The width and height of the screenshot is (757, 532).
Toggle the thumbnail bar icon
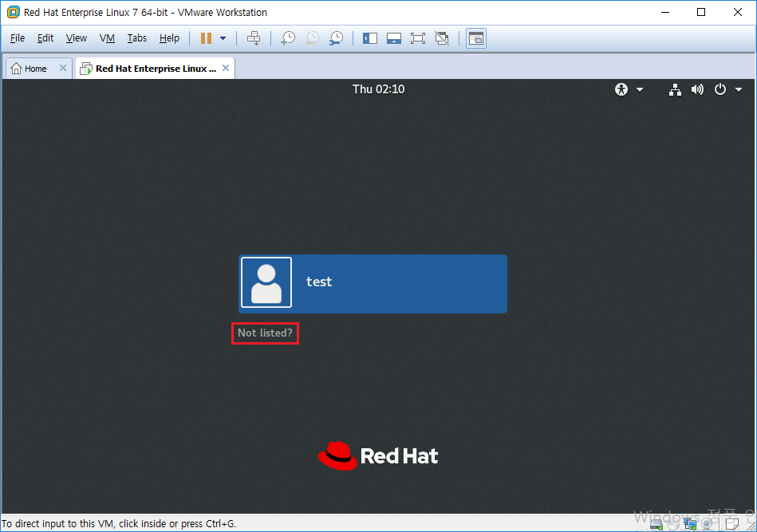[394, 38]
